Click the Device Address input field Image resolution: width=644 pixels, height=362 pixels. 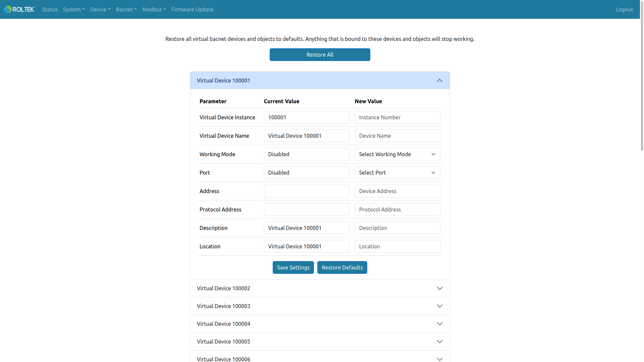397,191
